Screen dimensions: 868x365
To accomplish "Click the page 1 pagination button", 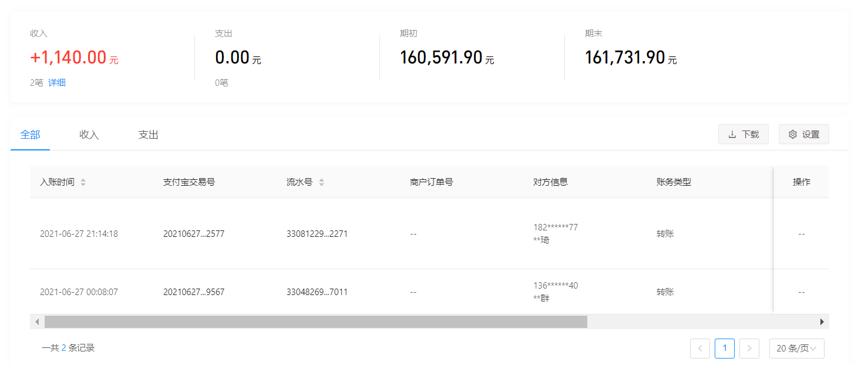I will (724, 348).
